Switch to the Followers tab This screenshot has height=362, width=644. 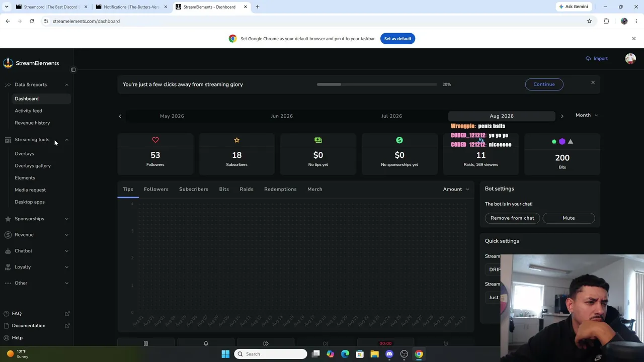(156, 189)
